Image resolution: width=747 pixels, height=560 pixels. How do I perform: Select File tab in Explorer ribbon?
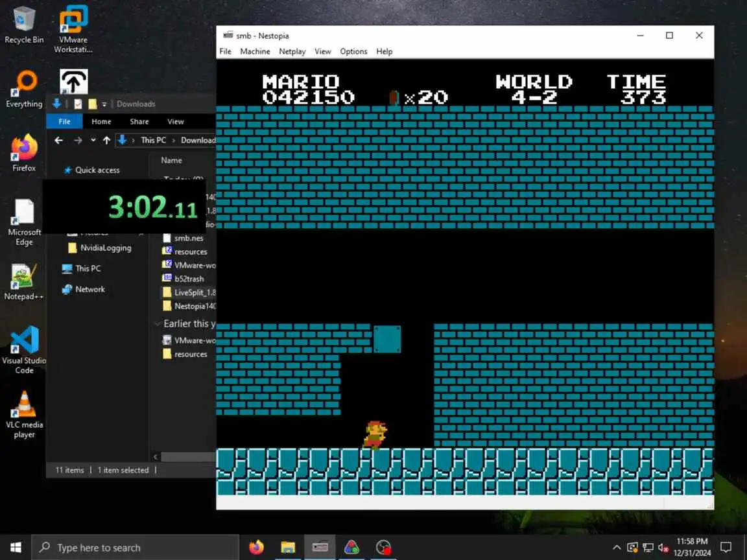click(64, 121)
